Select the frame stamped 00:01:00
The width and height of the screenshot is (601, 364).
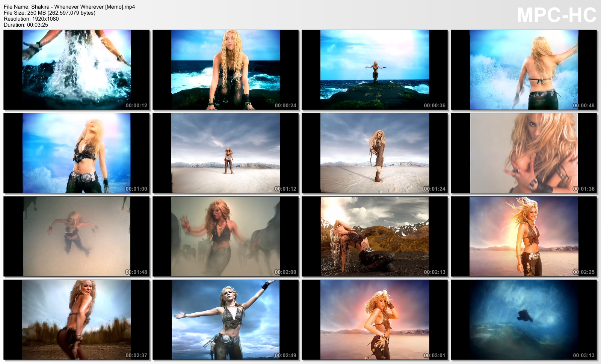[x=77, y=153]
